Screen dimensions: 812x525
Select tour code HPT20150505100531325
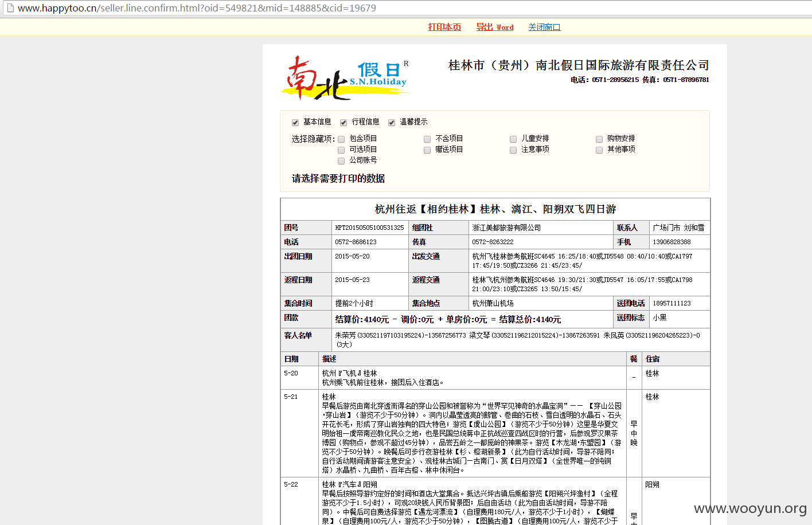[369, 228]
